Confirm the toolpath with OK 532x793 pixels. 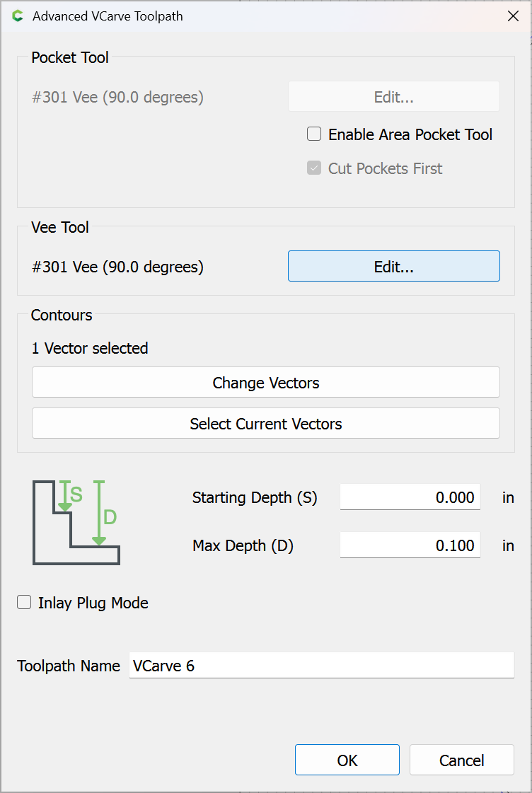(347, 760)
